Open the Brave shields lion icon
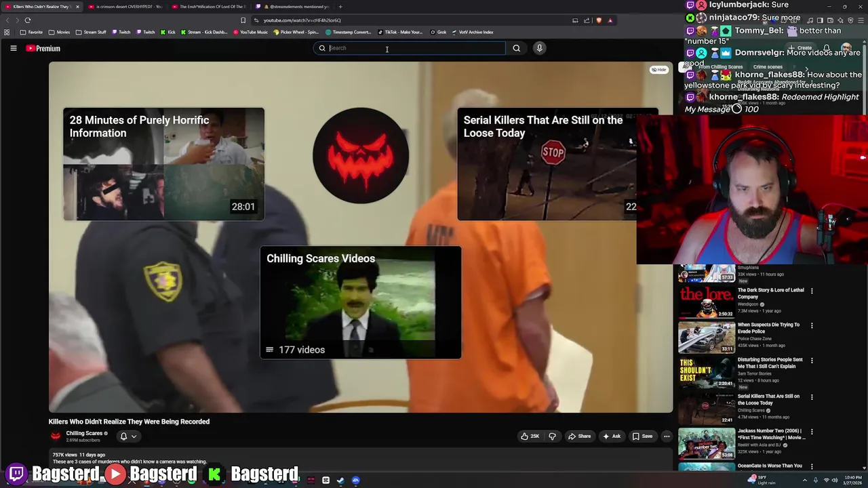This screenshot has height=488, width=868. point(599,20)
